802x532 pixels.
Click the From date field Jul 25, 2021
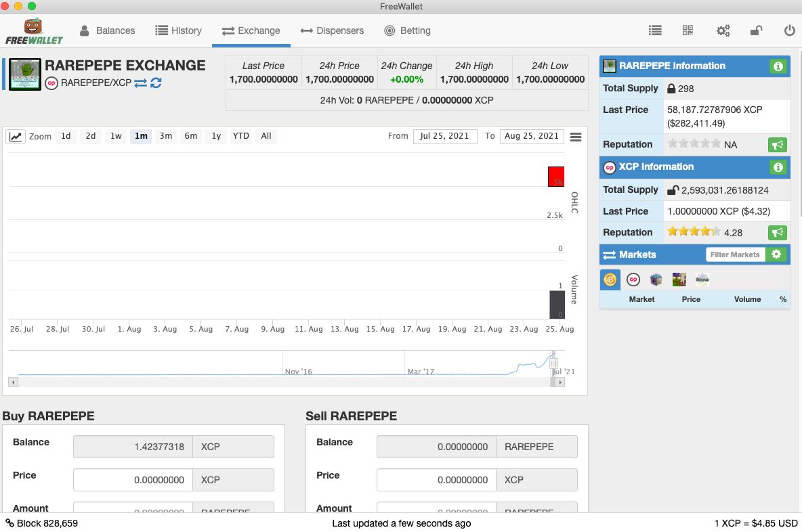coord(445,137)
